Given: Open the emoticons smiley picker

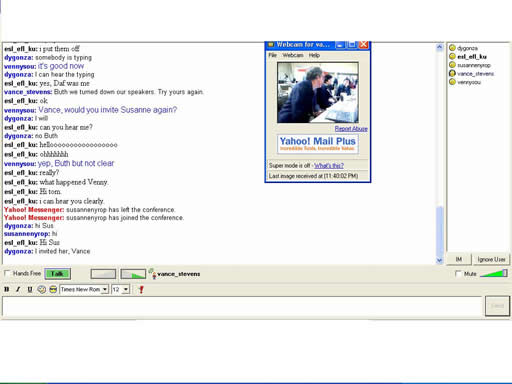Looking at the screenshot, I should (42, 289).
